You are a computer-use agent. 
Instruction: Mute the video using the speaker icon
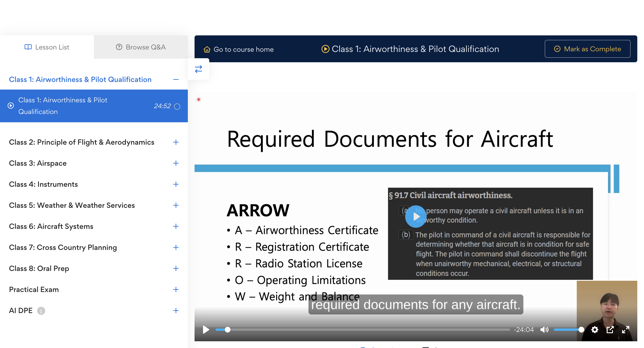point(544,330)
